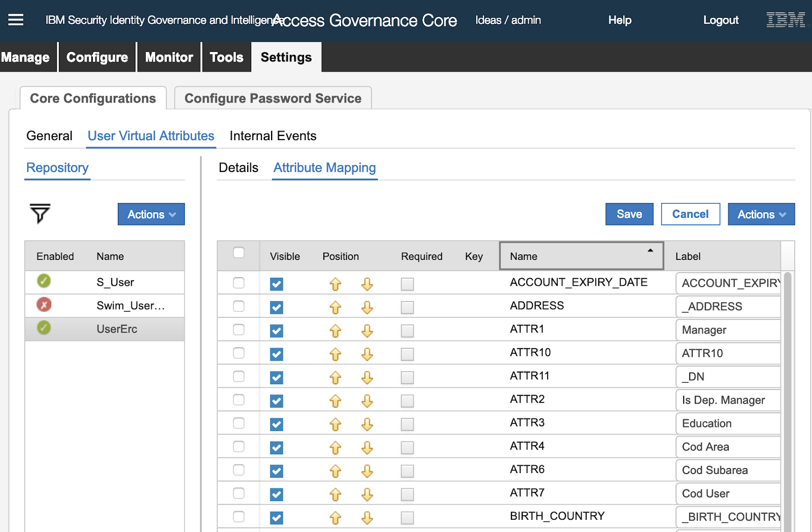Click the Logout link
The image size is (812, 532).
tap(721, 20)
